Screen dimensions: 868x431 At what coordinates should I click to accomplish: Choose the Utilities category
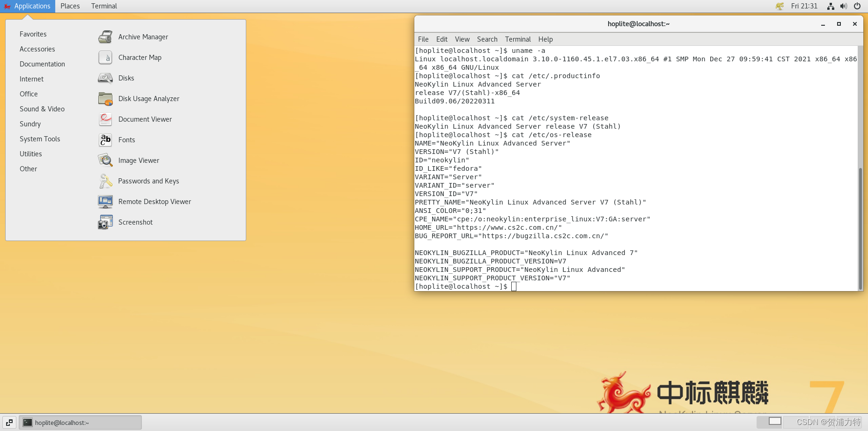31,154
